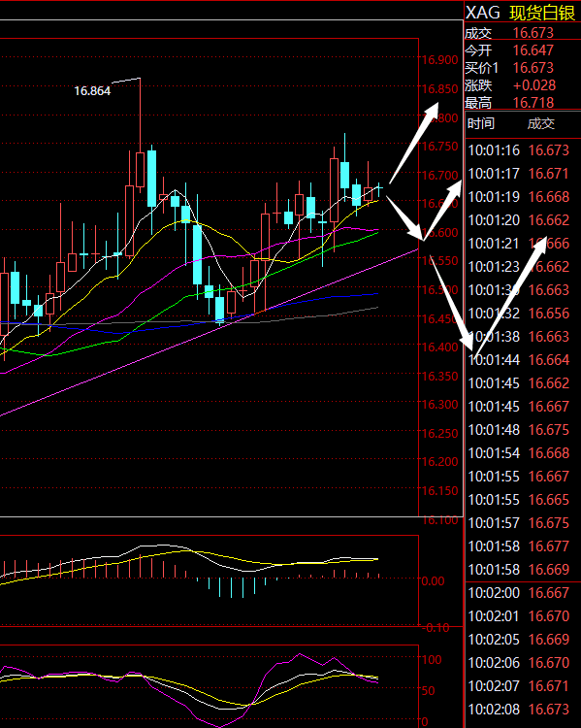The image size is (581, 728).
Task: Select the 100 level label on oscillator
Action: pyautogui.click(x=431, y=659)
